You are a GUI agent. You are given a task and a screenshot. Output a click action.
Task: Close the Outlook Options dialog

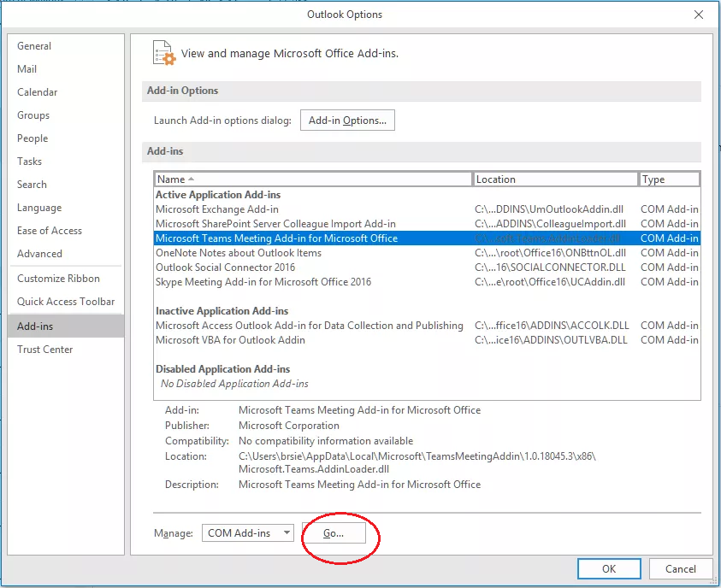tap(699, 15)
